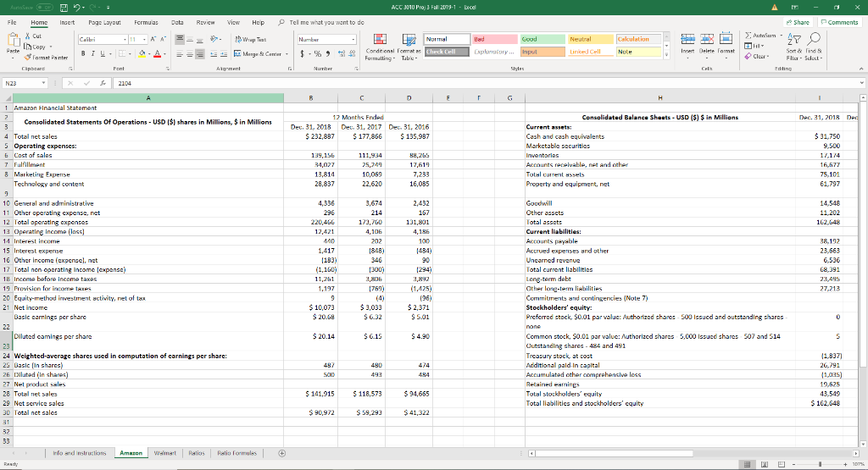Apply the Neutral cell style

coord(591,39)
